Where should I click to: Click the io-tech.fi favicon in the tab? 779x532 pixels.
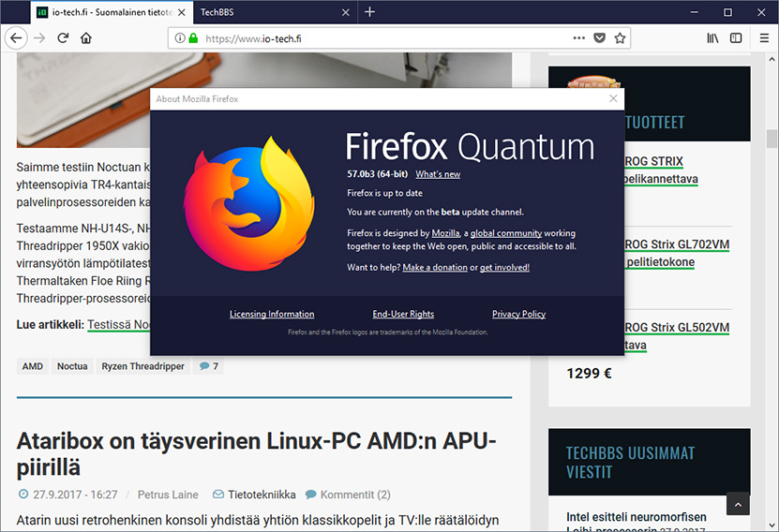point(43,12)
